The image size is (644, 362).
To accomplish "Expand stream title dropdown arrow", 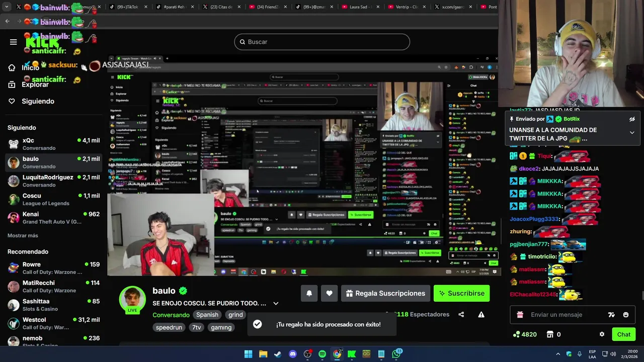I will pyautogui.click(x=276, y=303).
